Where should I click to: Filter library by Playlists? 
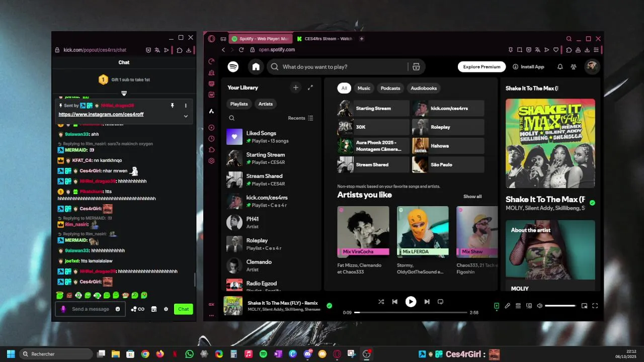239,104
